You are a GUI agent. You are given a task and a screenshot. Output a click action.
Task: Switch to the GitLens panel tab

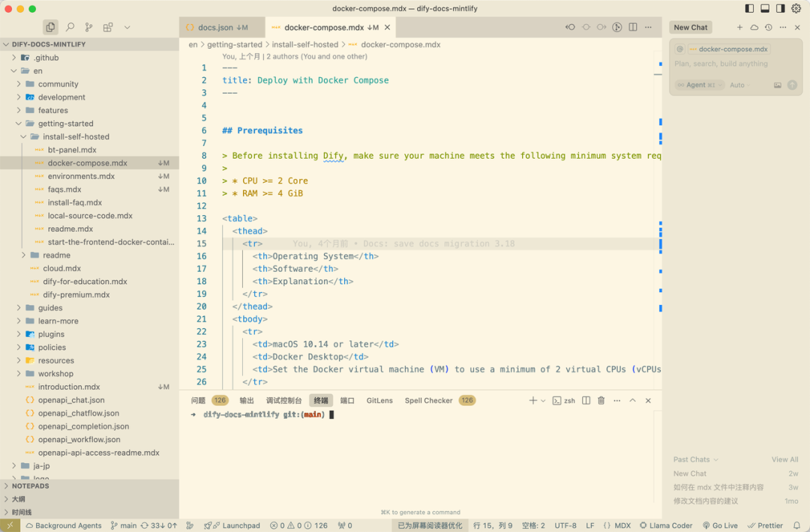coord(379,400)
